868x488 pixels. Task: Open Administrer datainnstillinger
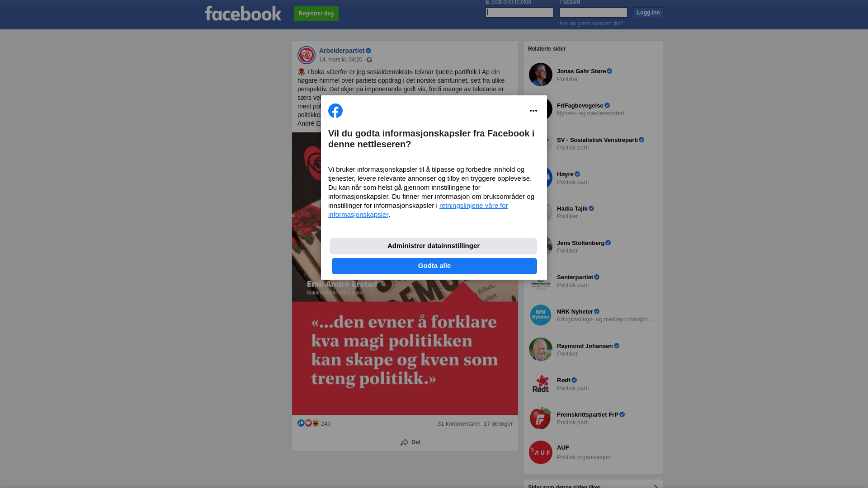pos(434,246)
